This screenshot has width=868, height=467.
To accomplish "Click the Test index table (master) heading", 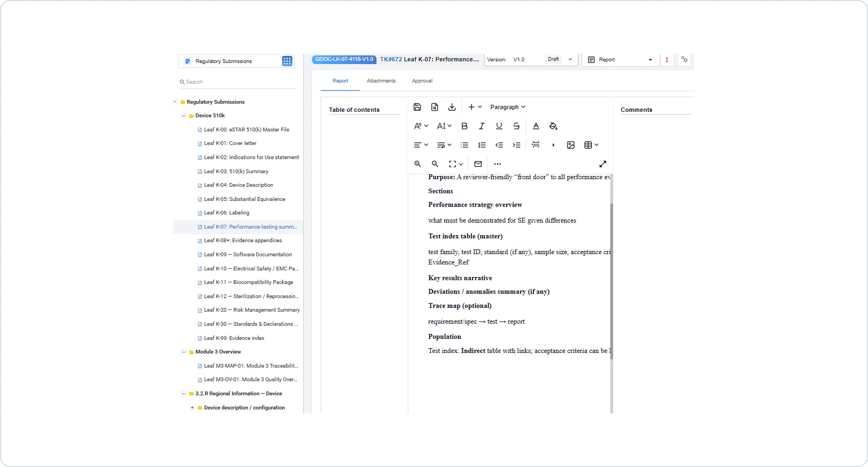I will point(465,236).
